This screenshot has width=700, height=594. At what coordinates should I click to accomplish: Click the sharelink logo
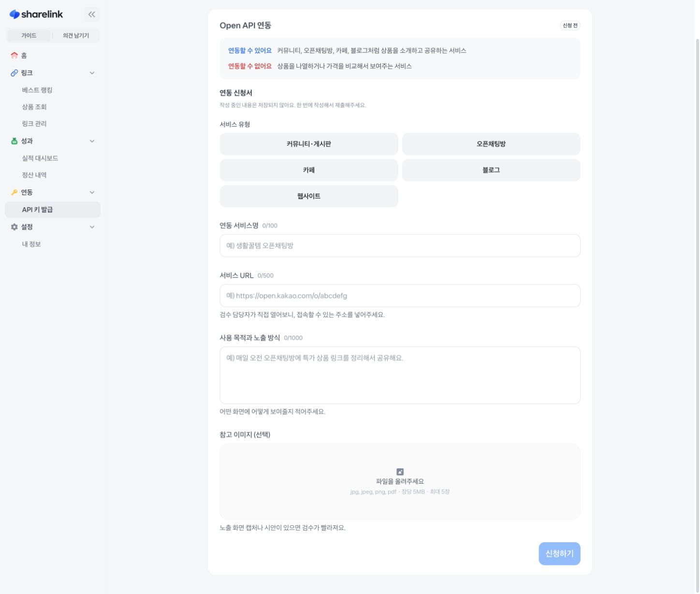pos(36,14)
